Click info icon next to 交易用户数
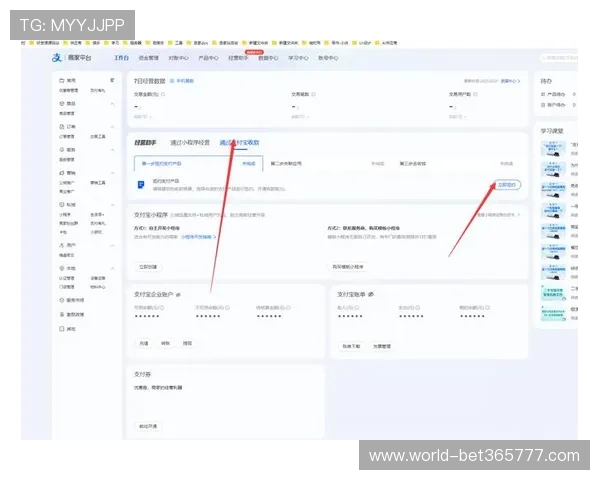 pyautogui.click(x=476, y=94)
